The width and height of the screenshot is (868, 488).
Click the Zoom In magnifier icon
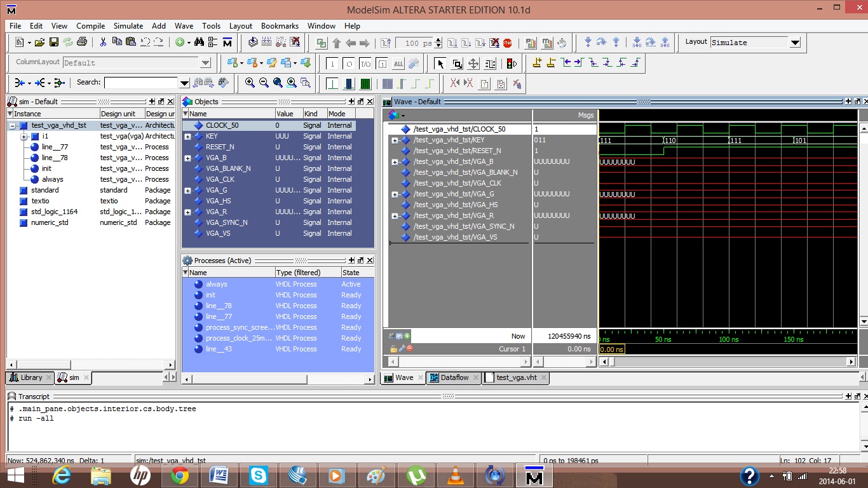click(x=250, y=83)
